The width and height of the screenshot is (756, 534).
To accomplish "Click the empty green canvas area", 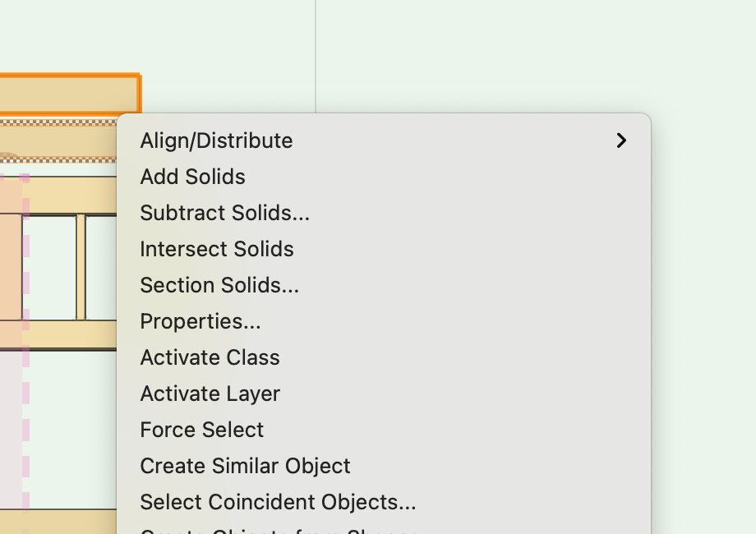I will pyautogui.click(x=534, y=49).
